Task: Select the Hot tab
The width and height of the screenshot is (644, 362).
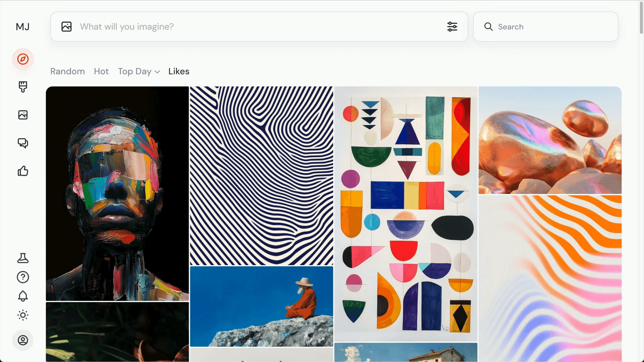Action: pyautogui.click(x=101, y=71)
